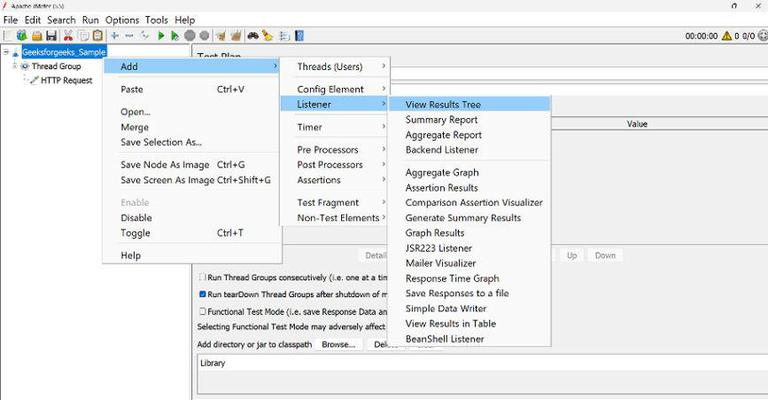Open the Templates toolbar icon

pos(22,35)
